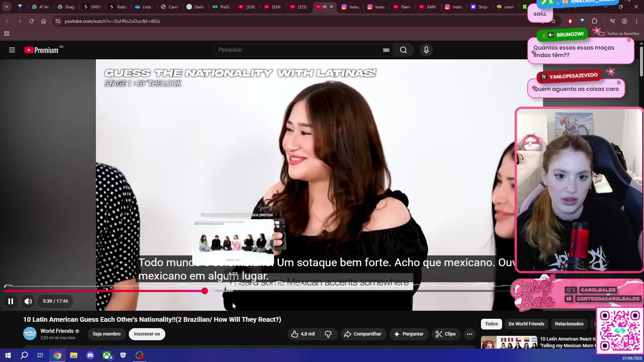644x362 pixels.
Task: Open Xbox app from taskbar
Action: pyautogui.click(x=107, y=355)
